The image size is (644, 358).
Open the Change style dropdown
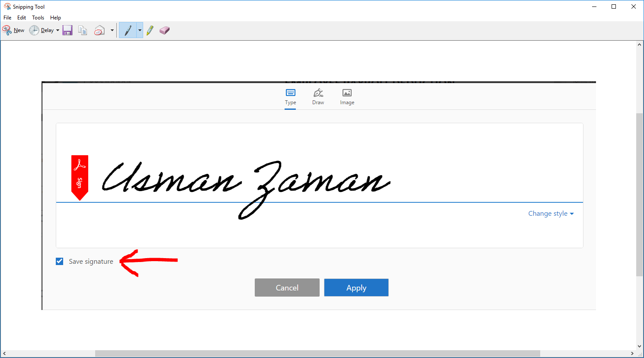click(551, 213)
